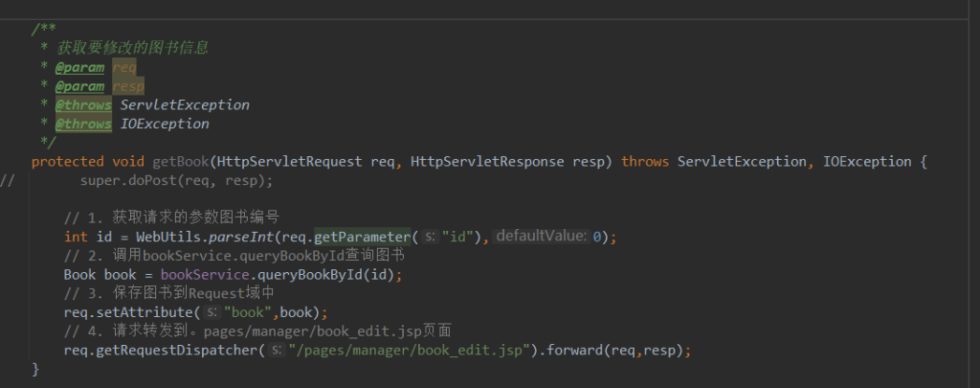The height and width of the screenshot is (388, 980).
Task: Click the // comment marker at left margin
Action: click(x=8, y=180)
